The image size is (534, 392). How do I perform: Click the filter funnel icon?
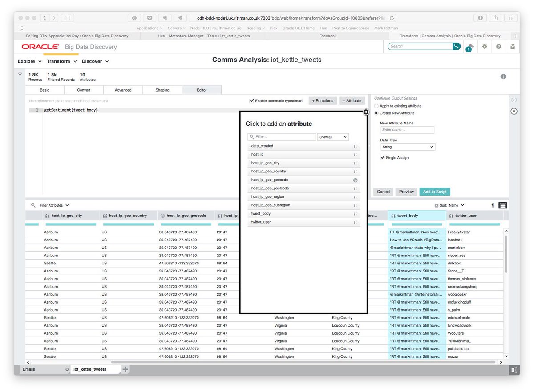[x=20, y=75]
